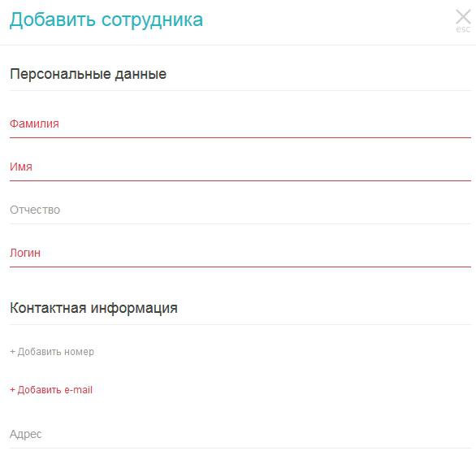Click the plus sign before Добавить номер
The image size is (476, 464).
(x=12, y=352)
